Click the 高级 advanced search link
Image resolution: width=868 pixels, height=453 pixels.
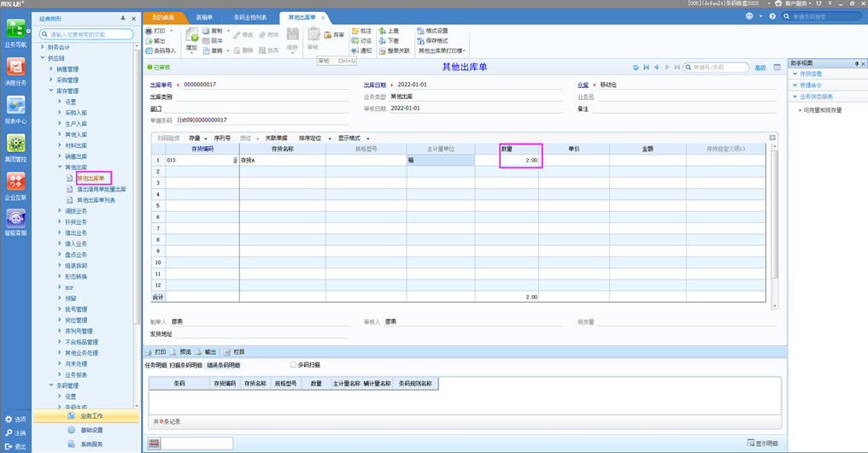(760, 68)
